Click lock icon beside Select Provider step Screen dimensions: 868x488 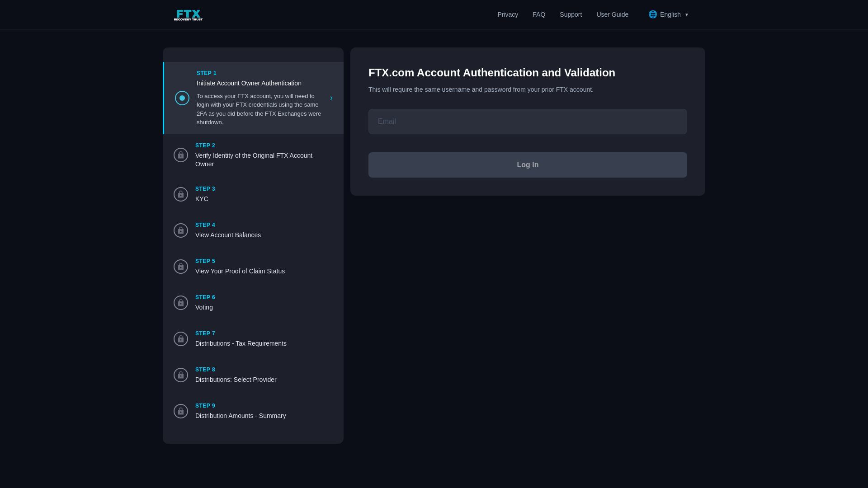181,375
